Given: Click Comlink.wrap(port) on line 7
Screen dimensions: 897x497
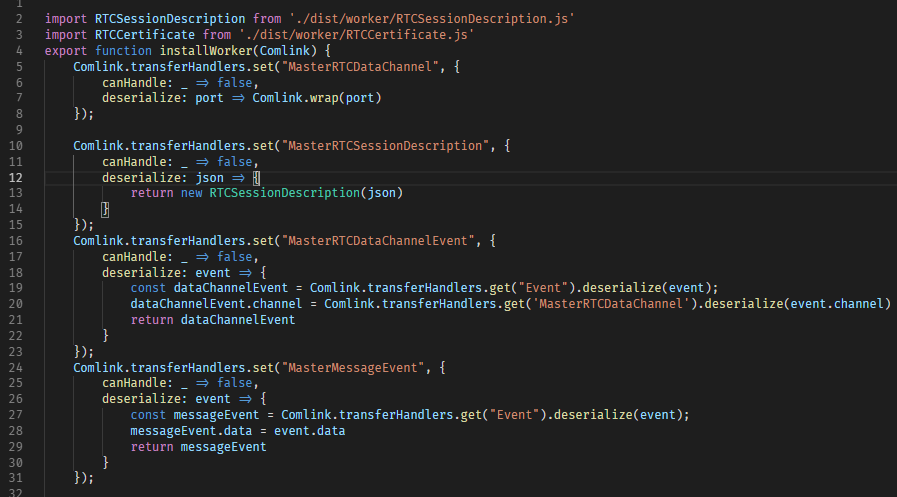Looking at the screenshot, I should pos(317,98).
